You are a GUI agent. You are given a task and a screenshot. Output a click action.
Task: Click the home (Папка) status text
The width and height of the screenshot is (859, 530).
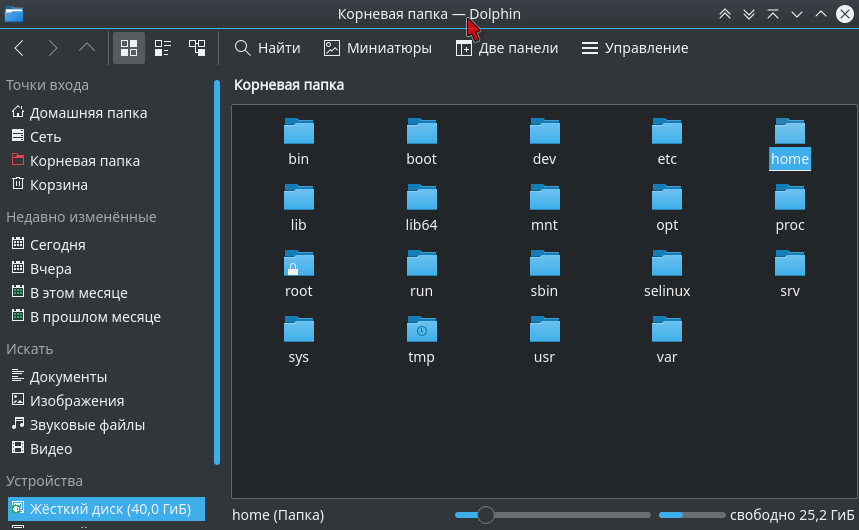(278, 515)
